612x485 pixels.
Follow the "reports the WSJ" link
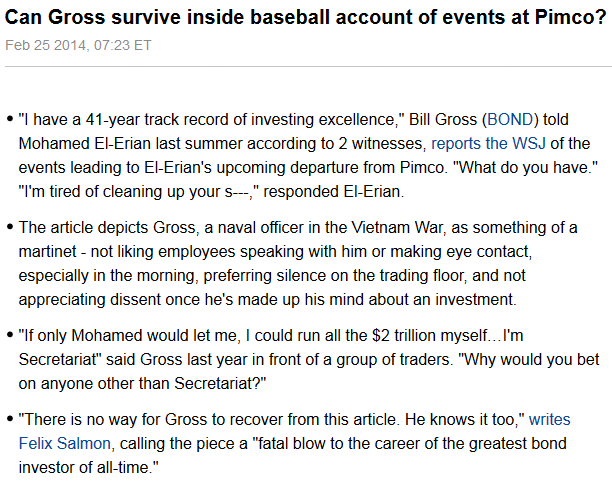click(488, 144)
